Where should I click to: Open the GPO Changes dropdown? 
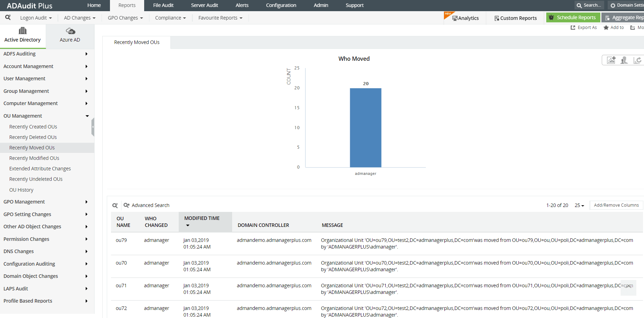pos(125,18)
